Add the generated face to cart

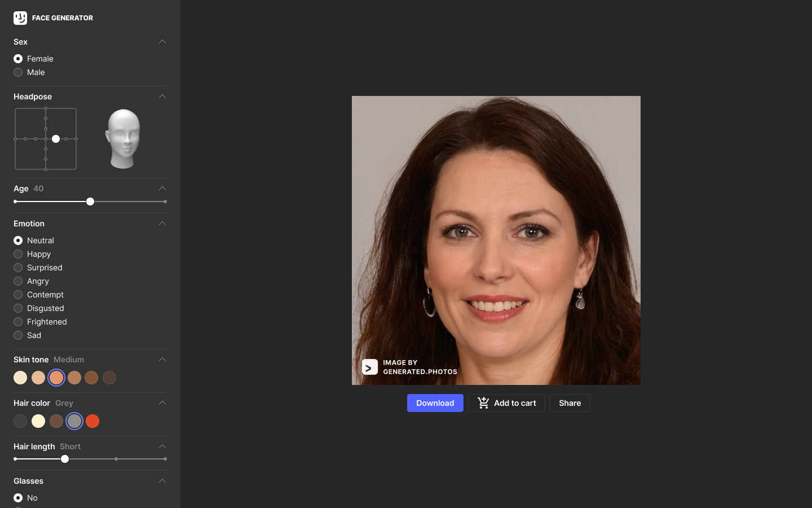506,403
